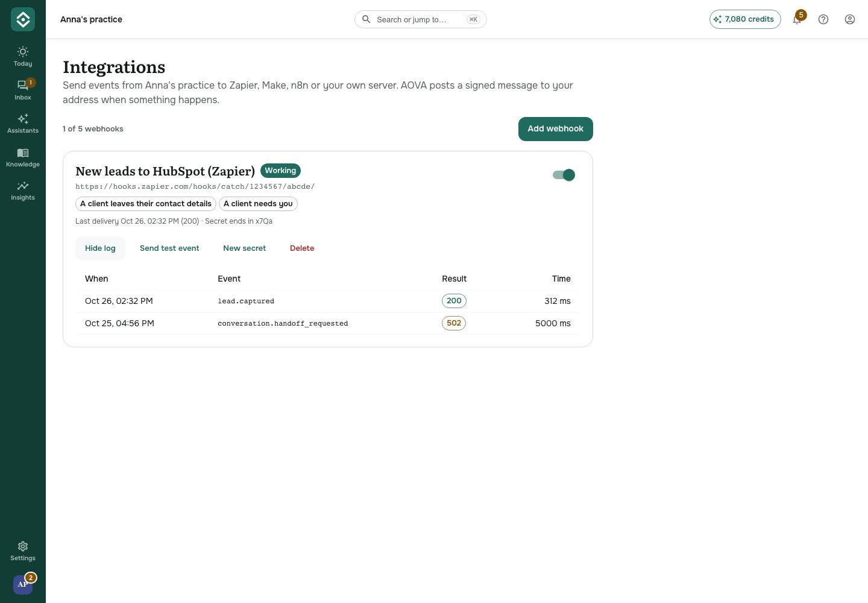Open Settings in the sidebar
The height and width of the screenshot is (603, 868).
tap(23, 551)
